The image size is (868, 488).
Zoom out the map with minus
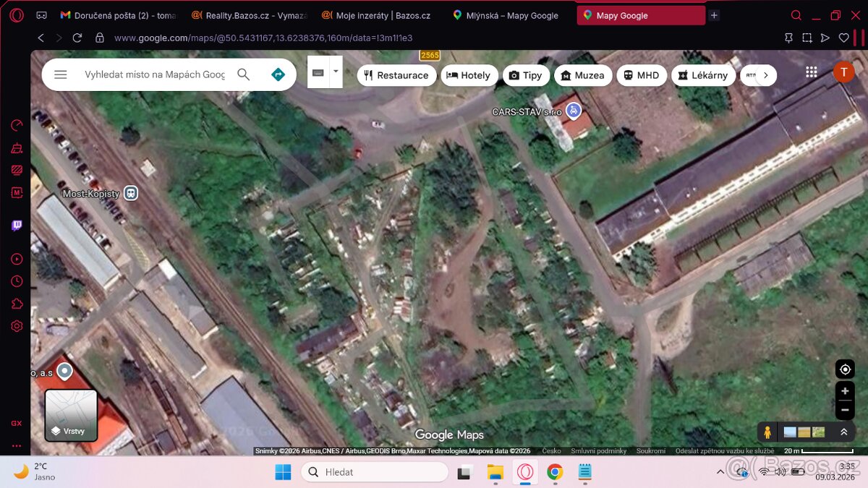click(x=844, y=410)
